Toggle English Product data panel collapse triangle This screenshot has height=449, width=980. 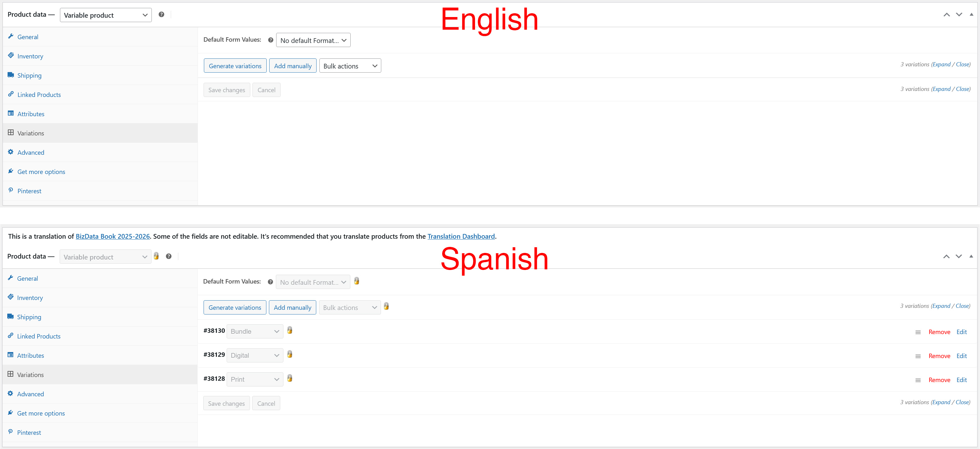tap(971, 15)
